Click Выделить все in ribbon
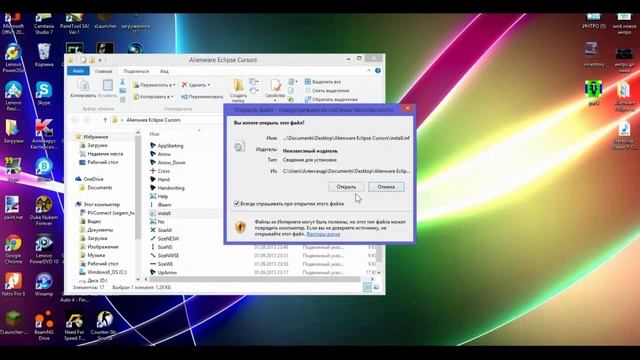640x360 pixels. 323,82
